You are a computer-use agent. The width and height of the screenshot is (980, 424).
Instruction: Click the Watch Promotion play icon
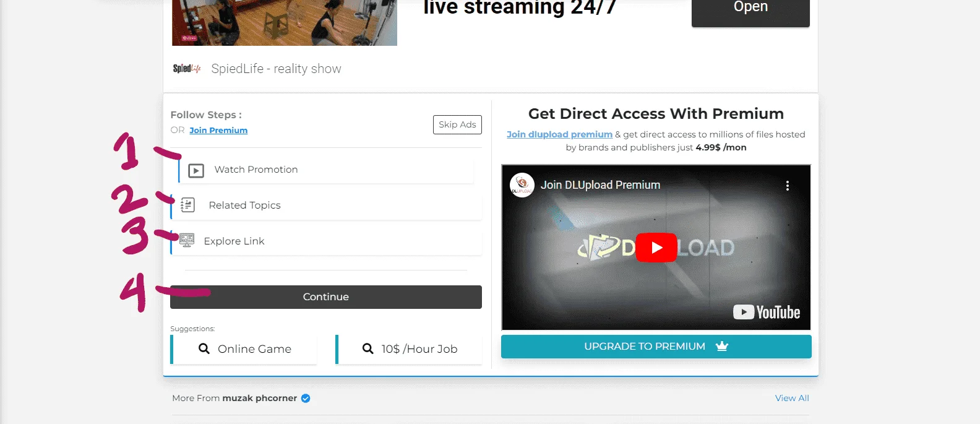tap(196, 170)
